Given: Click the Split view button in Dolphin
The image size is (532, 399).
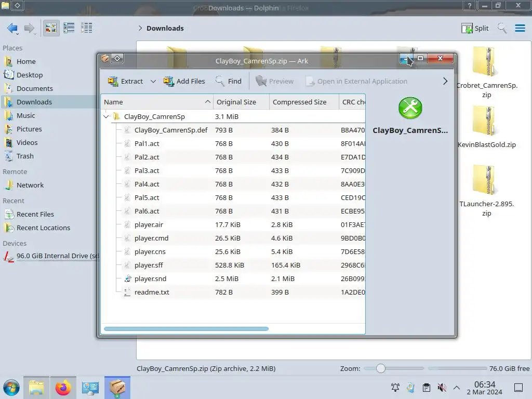Looking at the screenshot, I should coord(475,29).
